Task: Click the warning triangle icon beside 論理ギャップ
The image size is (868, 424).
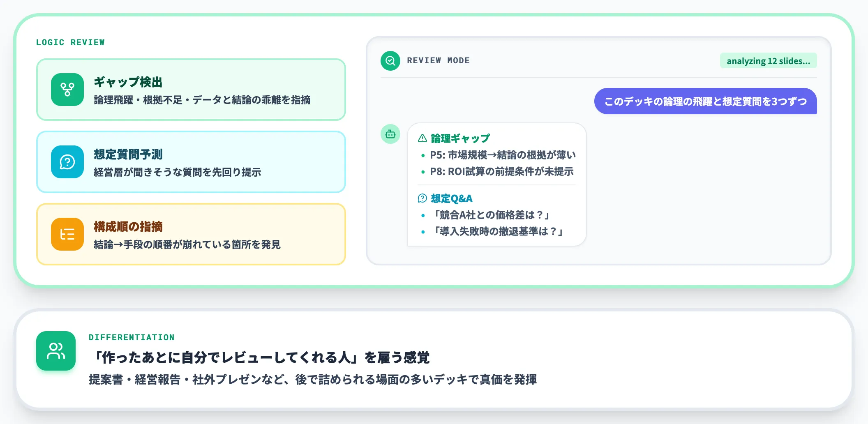Action: point(422,138)
